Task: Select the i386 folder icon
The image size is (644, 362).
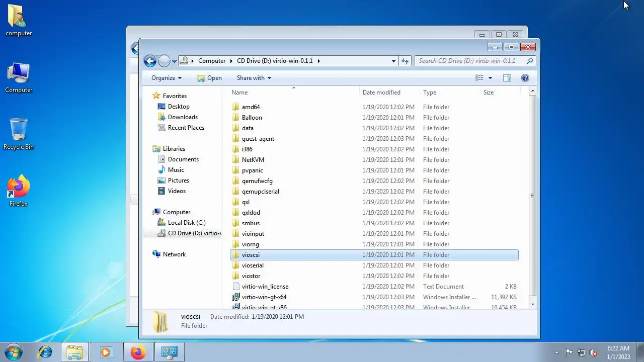Action: tap(236, 149)
